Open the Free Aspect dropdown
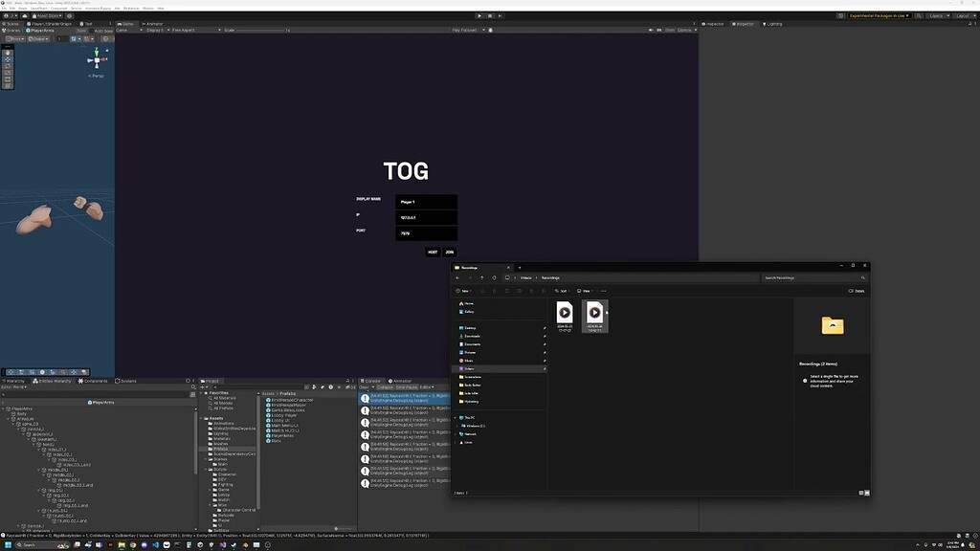980x551 pixels. point(196,30)
